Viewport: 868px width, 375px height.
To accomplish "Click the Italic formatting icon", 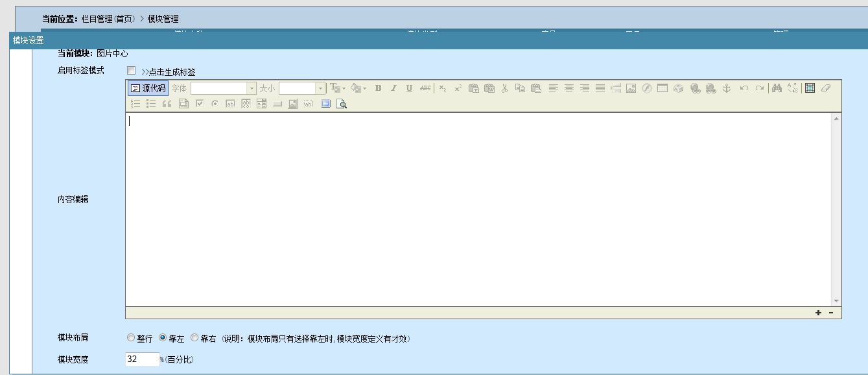I will coord(393,88).
